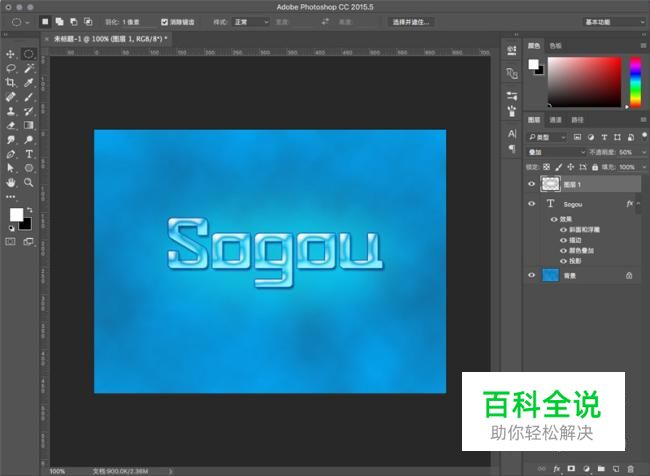The width and height of the screenshot is (650, 476).
Task: Open the layer blend mode 叠加 dropdown
Action: (x=556, y=152)
